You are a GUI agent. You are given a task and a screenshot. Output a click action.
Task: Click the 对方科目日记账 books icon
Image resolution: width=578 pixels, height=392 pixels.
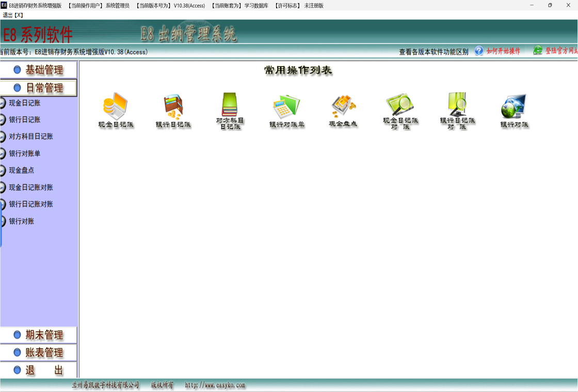pos(230,105)
